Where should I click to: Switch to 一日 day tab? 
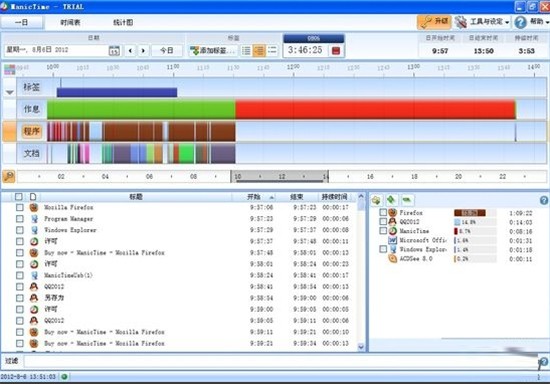click(x=22, y=22)
